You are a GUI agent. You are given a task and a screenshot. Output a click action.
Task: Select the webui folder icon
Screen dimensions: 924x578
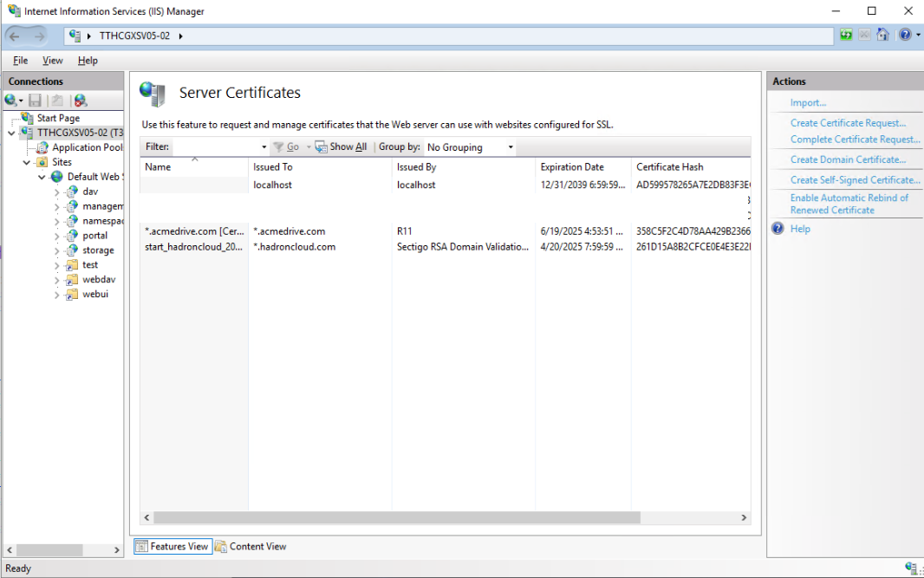tap(72, 294)
